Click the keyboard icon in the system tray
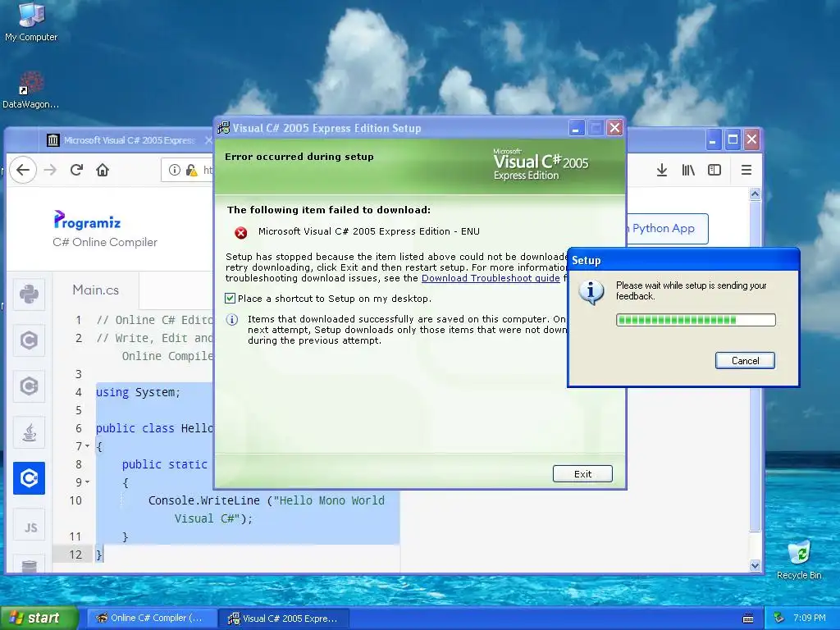This screenshot has height=630, width=840. (x=748, y=619)
